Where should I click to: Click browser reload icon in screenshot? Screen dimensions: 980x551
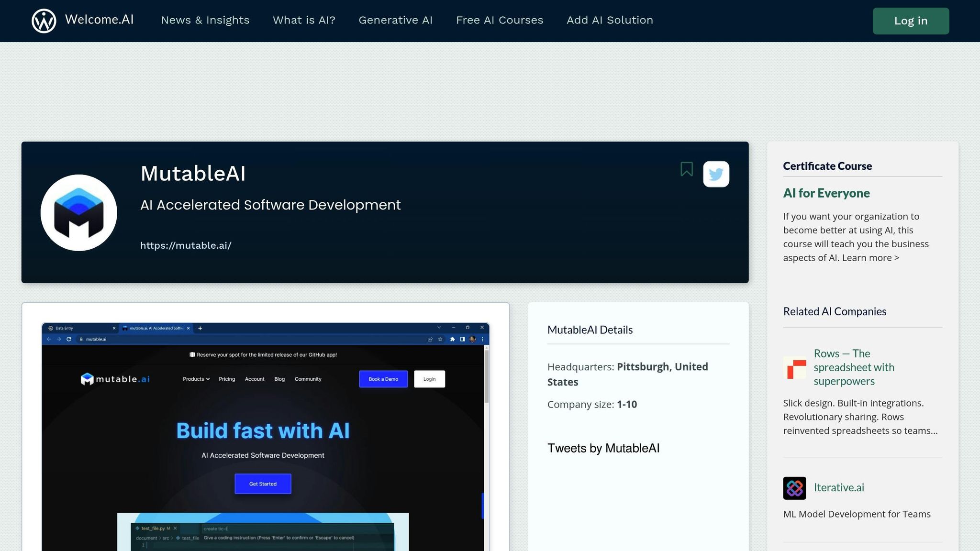pyautogui.click(x=69, y=339)
